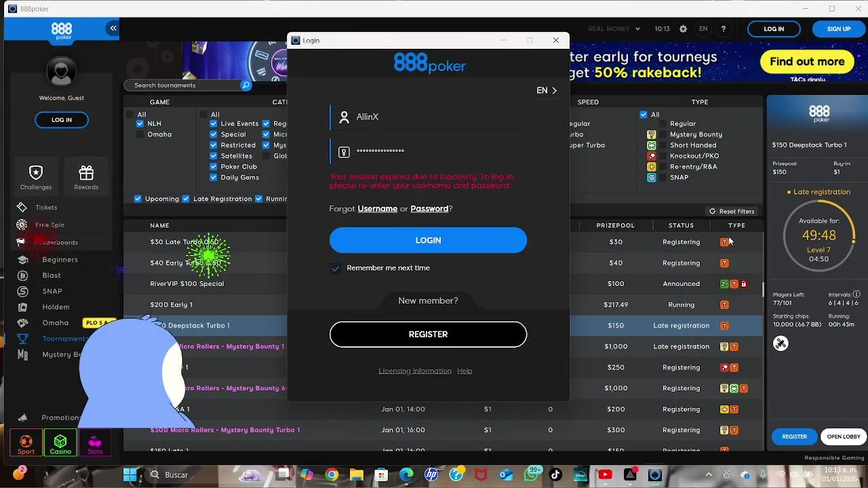Click the REGISTER button in login dialog
This screenshot has width=868, height=488.
pyautogui.click(x=428, y=334)
